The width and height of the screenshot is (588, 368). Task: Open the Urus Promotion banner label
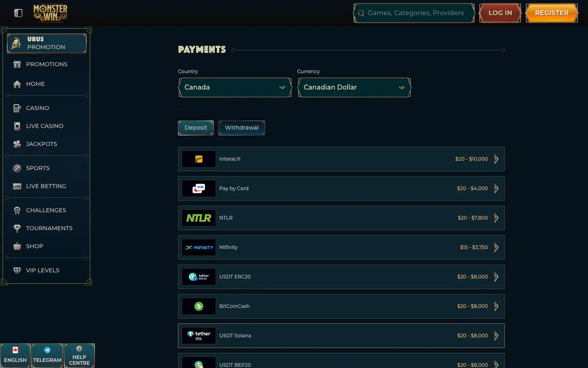(46, 43)
